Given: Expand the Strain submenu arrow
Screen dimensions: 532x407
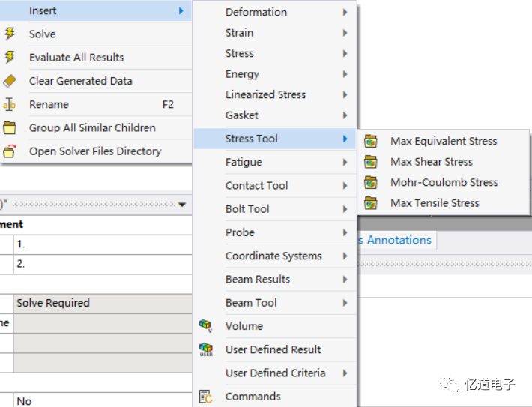Looking at the screenshot, I should pyautogui.click(x=345, y=33).
